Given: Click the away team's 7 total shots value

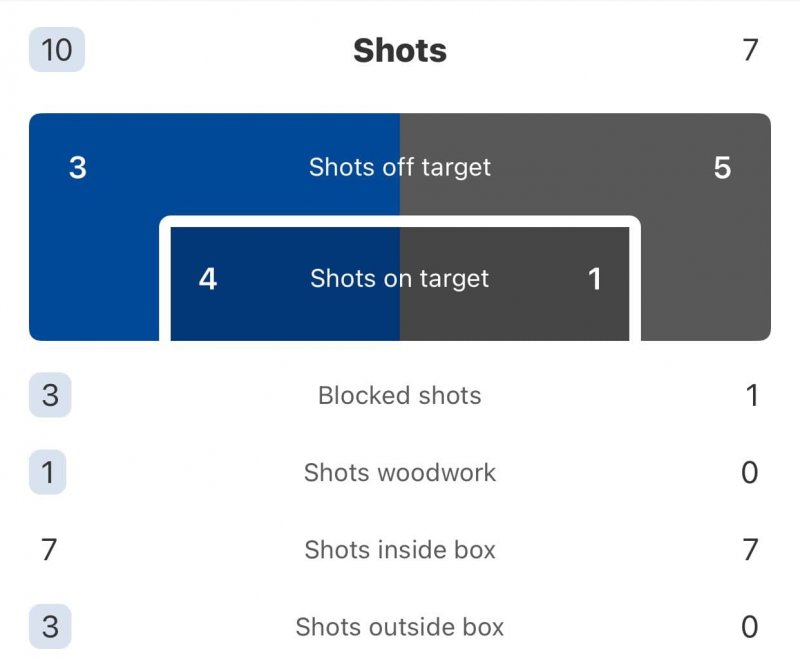Looking at the screenshot, I should (750, 50).
